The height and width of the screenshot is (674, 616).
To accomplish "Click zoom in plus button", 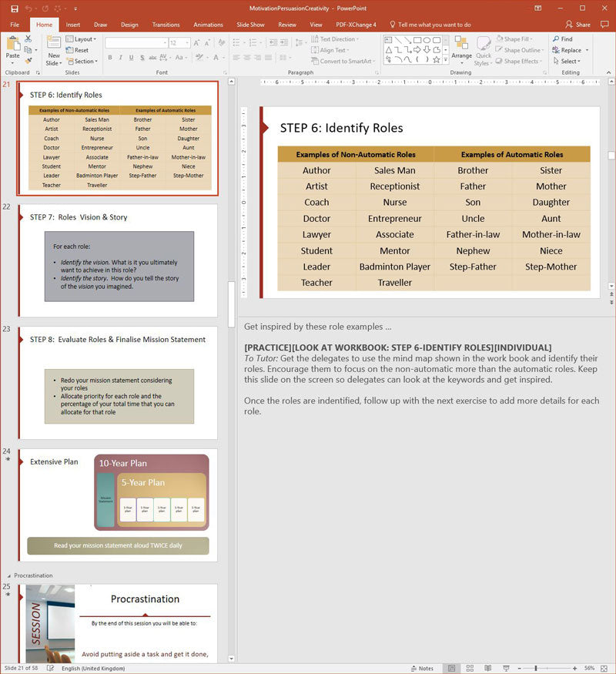I will (x=574, y=669).
